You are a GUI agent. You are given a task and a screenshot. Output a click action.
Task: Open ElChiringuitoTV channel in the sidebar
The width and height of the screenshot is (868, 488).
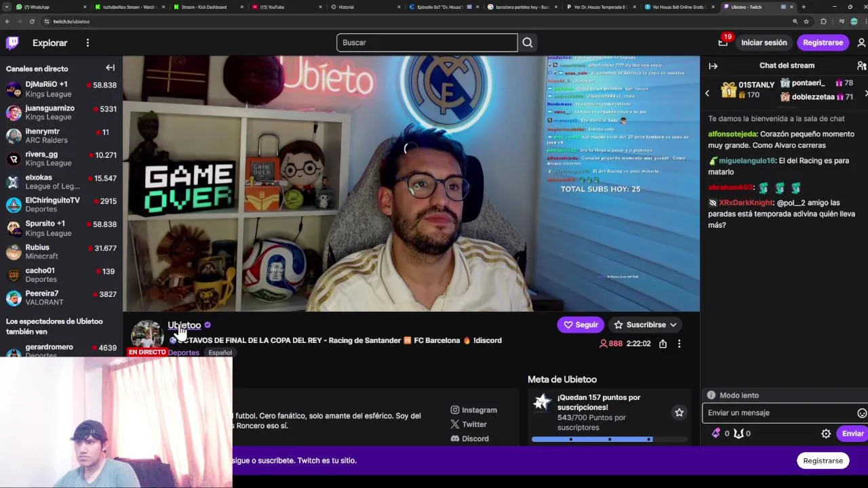click(x=61, y=205)
